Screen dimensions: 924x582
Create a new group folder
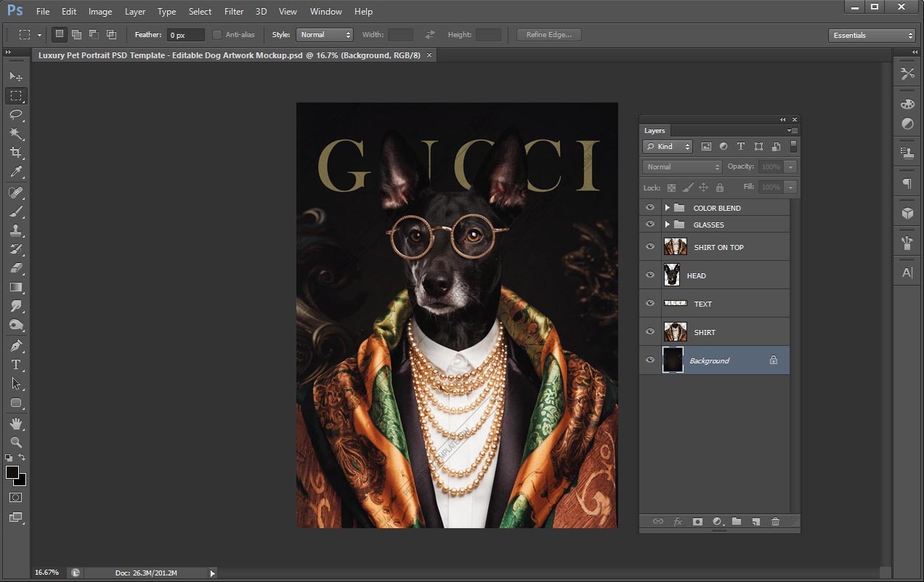(737, 522)
